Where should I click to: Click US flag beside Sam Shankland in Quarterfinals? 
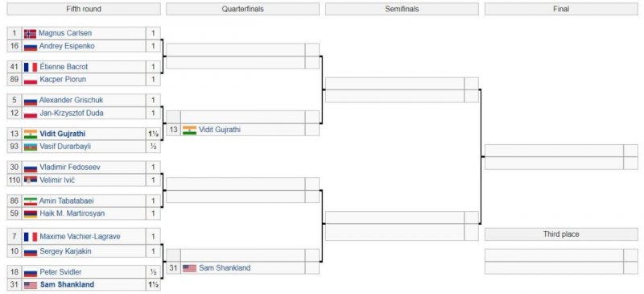click(x=189, y=268)
